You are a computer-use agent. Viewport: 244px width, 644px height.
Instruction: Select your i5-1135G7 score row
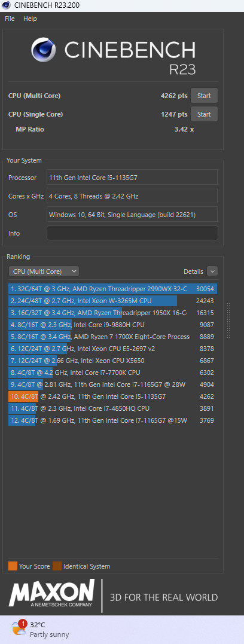(112, 396)
